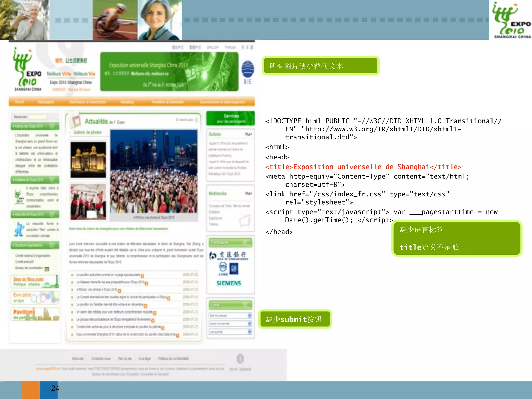Click inside the Recherche search field
This screenshot has height=399, width=532.
pyautogui.click(x=38, y=117)
